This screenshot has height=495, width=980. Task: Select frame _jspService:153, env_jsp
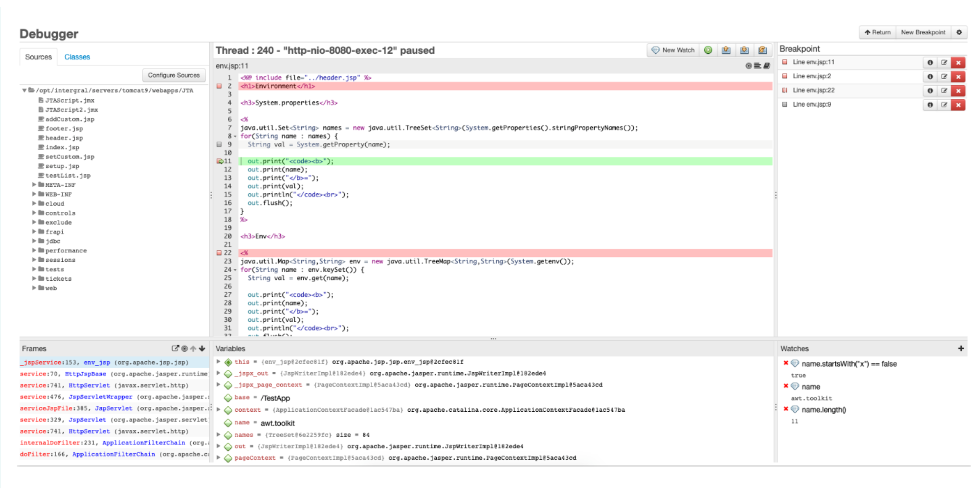pyautogui.click(x=114, y=362)
